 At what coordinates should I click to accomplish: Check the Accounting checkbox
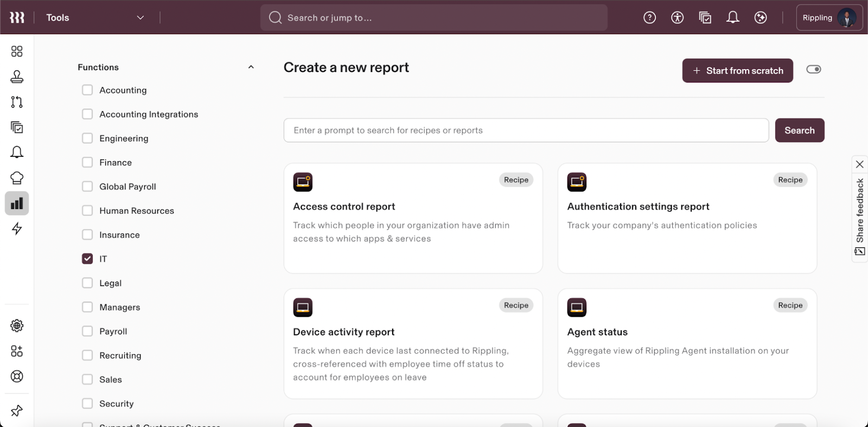pos(87,90)
